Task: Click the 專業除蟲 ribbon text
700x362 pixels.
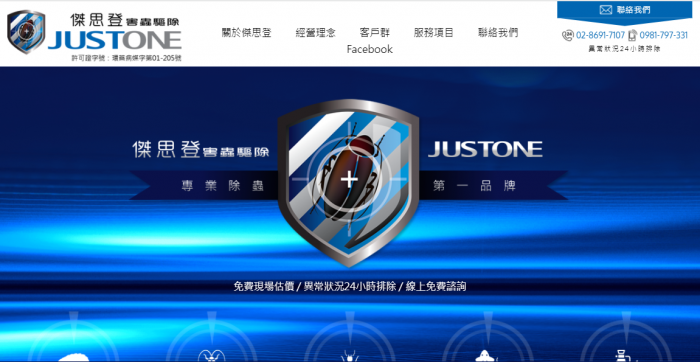Action: [x=222, y=186]
